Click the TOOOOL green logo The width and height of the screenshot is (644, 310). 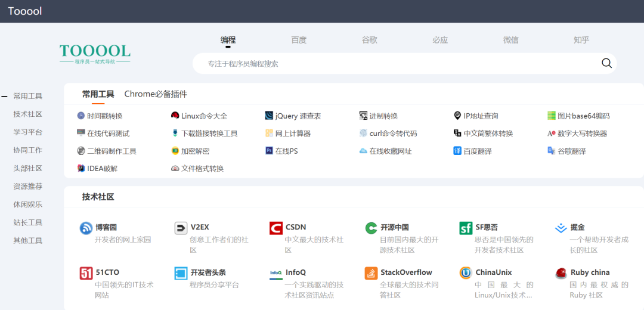tap(95, 54)
